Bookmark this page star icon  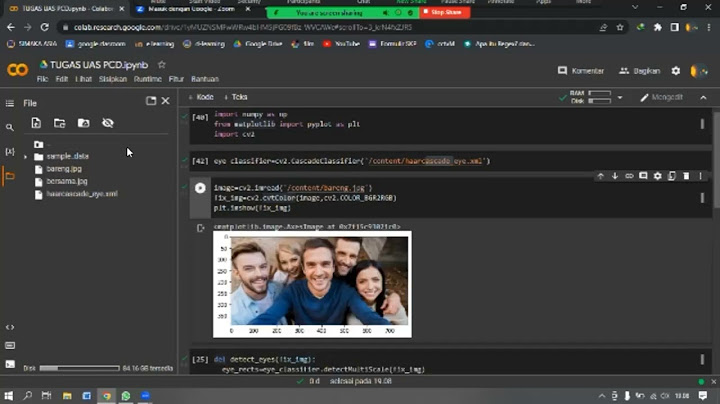point(620,28)
